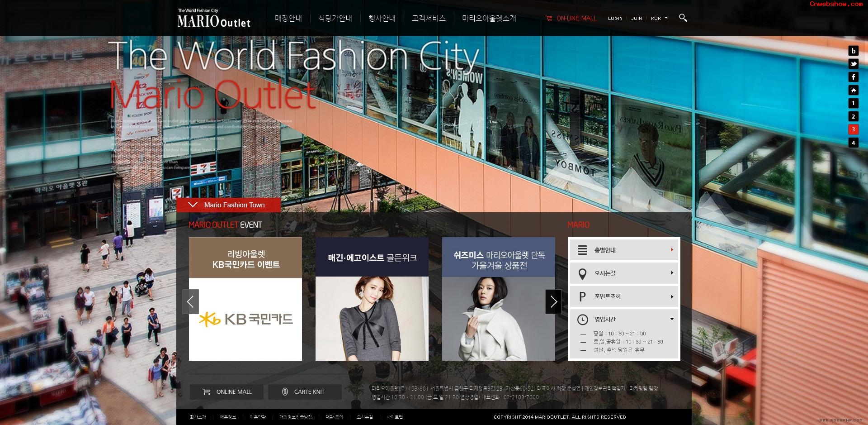Image resolution: width=868 pixels, height=425 pixels.
Task: Go to slide 4 in side pager
Action: click(x=853, y=143)
